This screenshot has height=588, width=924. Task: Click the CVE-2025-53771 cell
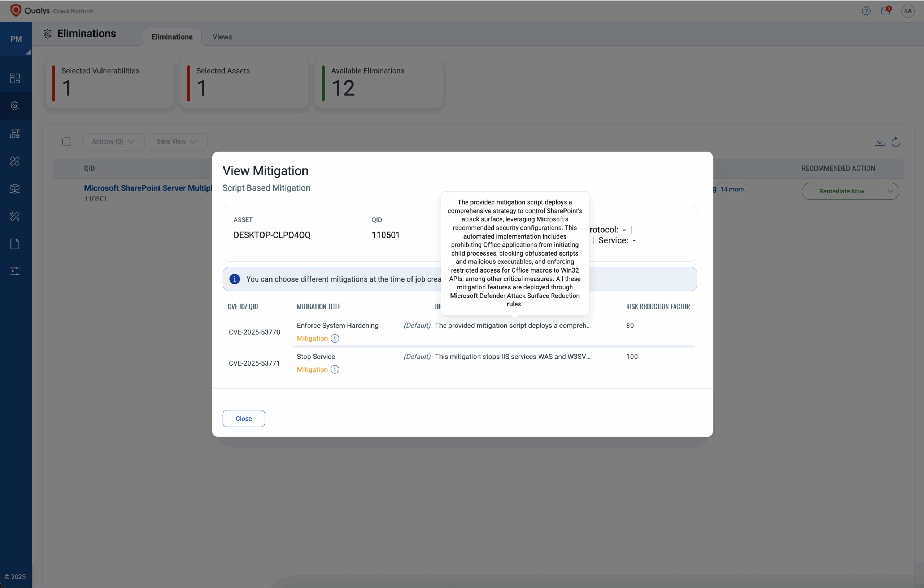(254, 363)
